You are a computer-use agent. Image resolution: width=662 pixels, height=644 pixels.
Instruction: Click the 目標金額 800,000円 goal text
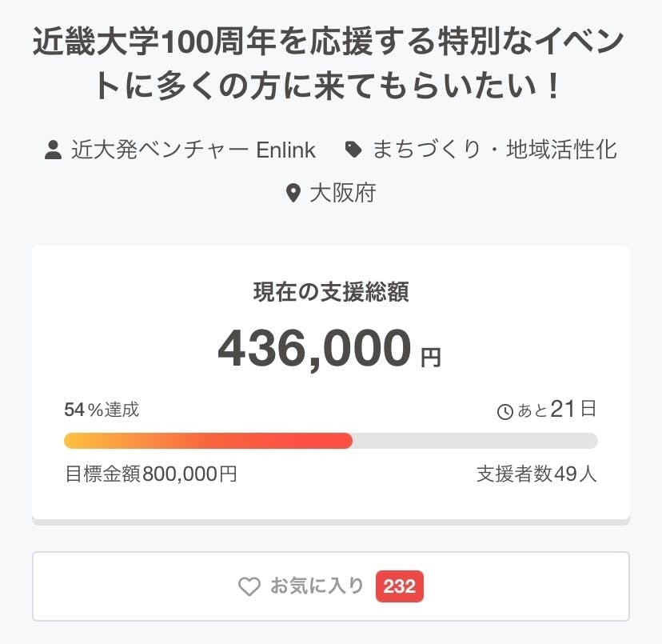[x=150, y=474]
